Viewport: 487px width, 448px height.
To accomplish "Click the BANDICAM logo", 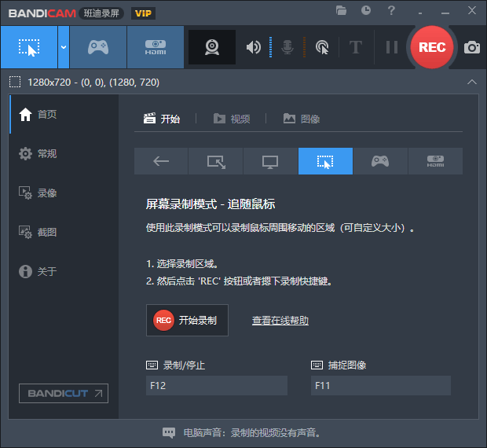I will 42,13.
